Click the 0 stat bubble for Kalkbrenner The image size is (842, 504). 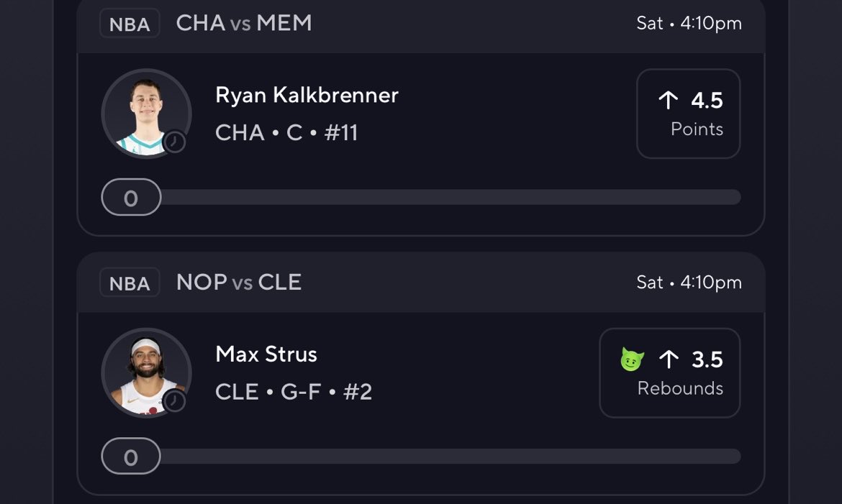point(131,197)
